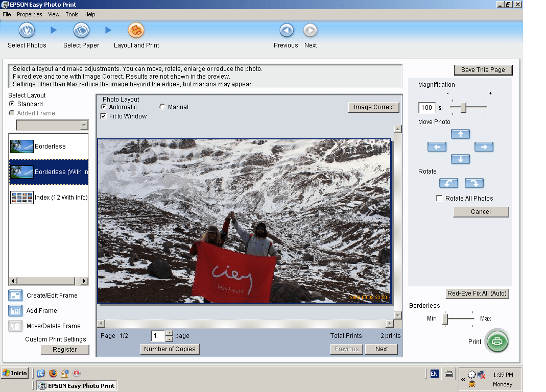
Task: Click the Magnification slider handle
Action: point(464,107)
